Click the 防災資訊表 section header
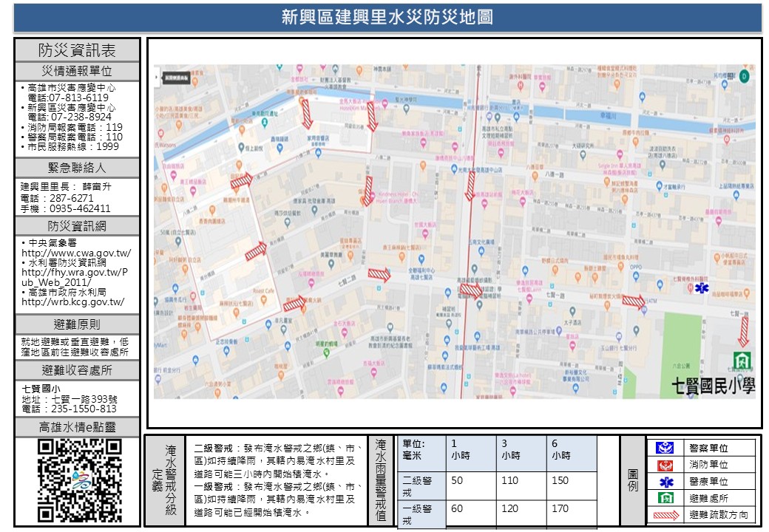The height and width of the screenshot is (532, 769). pos(77,50)
